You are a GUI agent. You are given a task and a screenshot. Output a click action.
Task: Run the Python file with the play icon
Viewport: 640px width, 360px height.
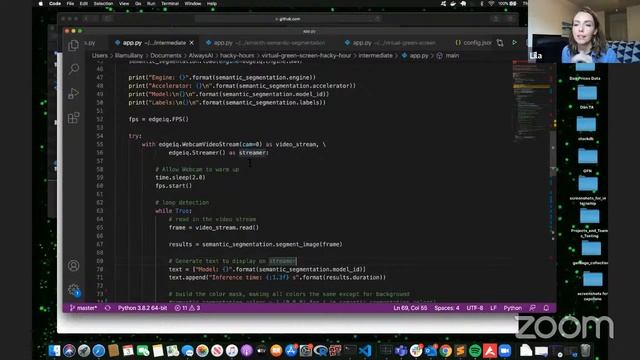pyautogui.click(x=514, y=42)
